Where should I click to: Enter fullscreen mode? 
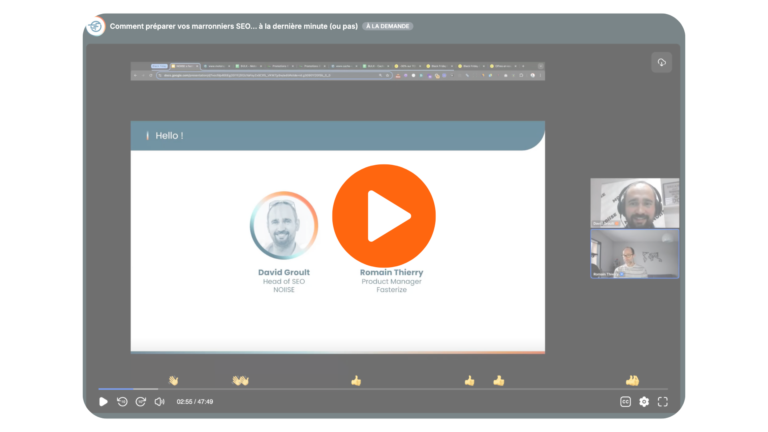(663, 402)
